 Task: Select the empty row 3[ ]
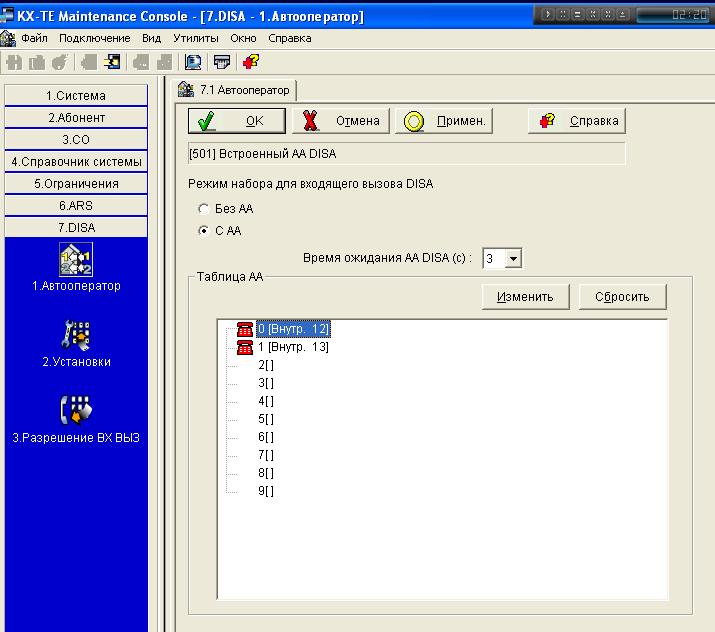(x=266, y=383)
